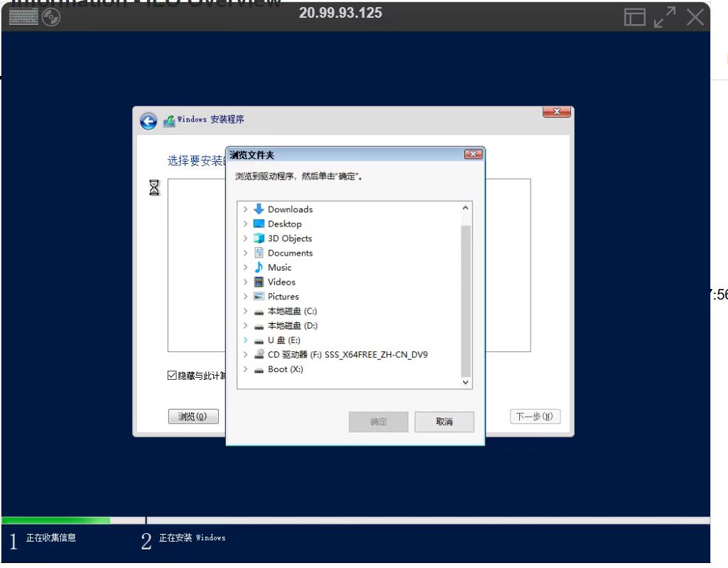Expand the Music tree node

pos(246,267)
